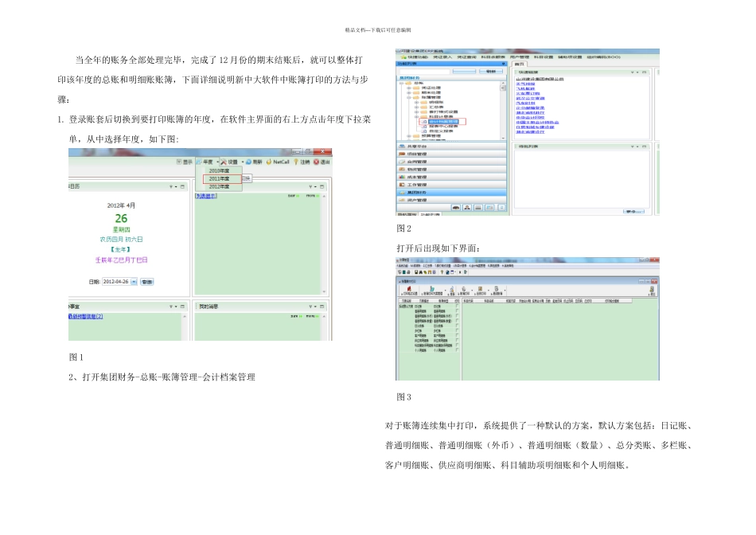Viewport: 756px width, 535px height.
Task: Open the warning message link ending with (2)
Action: tap(85, 317)
